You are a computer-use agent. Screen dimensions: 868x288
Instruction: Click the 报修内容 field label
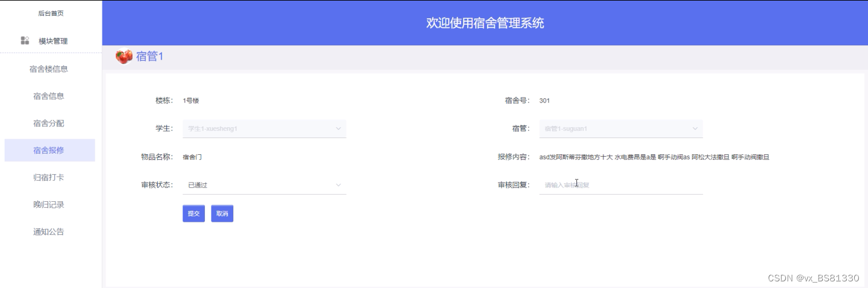[514, 157]
